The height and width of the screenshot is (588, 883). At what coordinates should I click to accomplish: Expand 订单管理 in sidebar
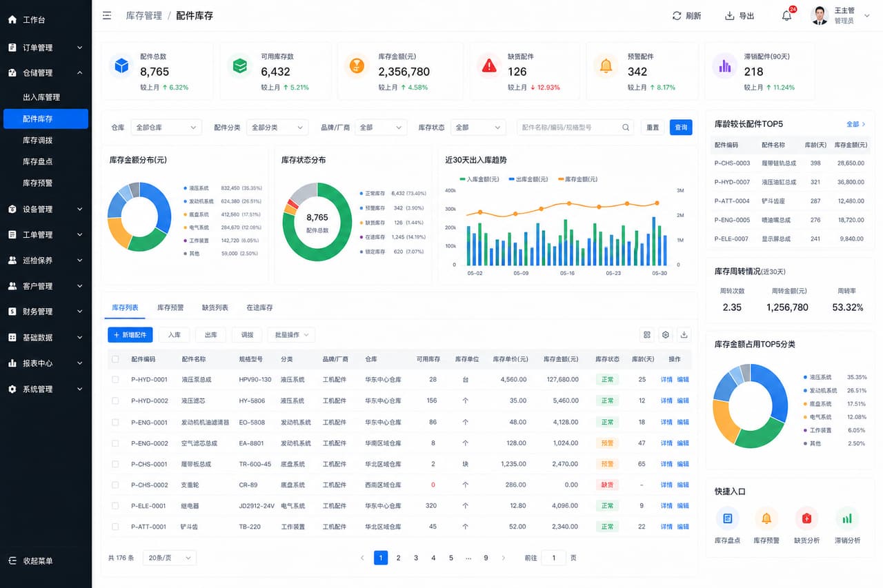tap(46, 48)
